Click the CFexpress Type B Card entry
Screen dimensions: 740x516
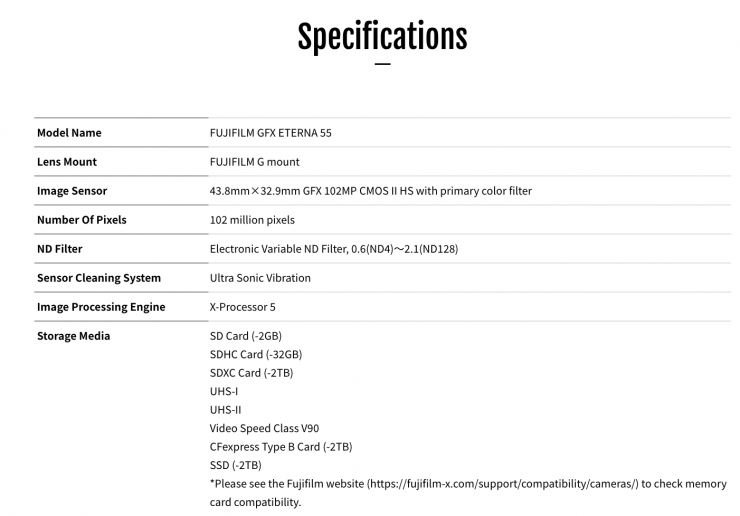pos(280,446)
